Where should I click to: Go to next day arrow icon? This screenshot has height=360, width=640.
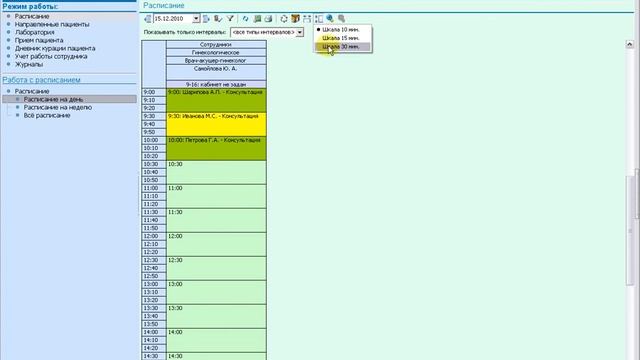[206, 19]
